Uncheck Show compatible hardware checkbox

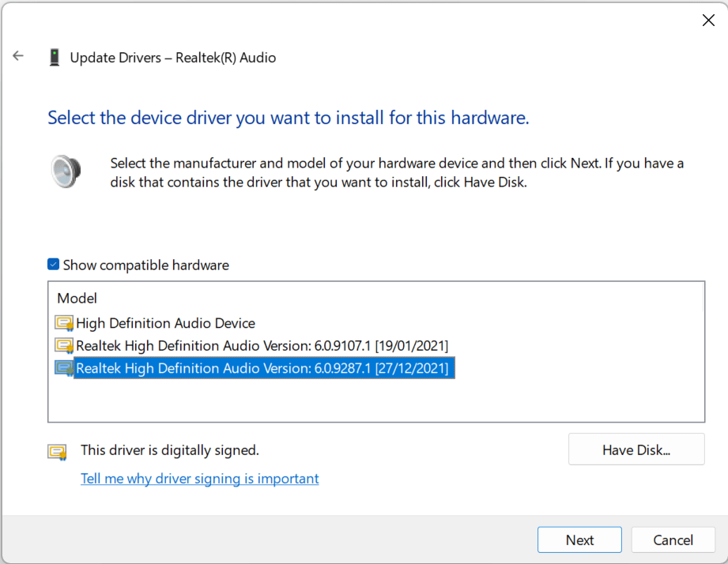point(54,265)
